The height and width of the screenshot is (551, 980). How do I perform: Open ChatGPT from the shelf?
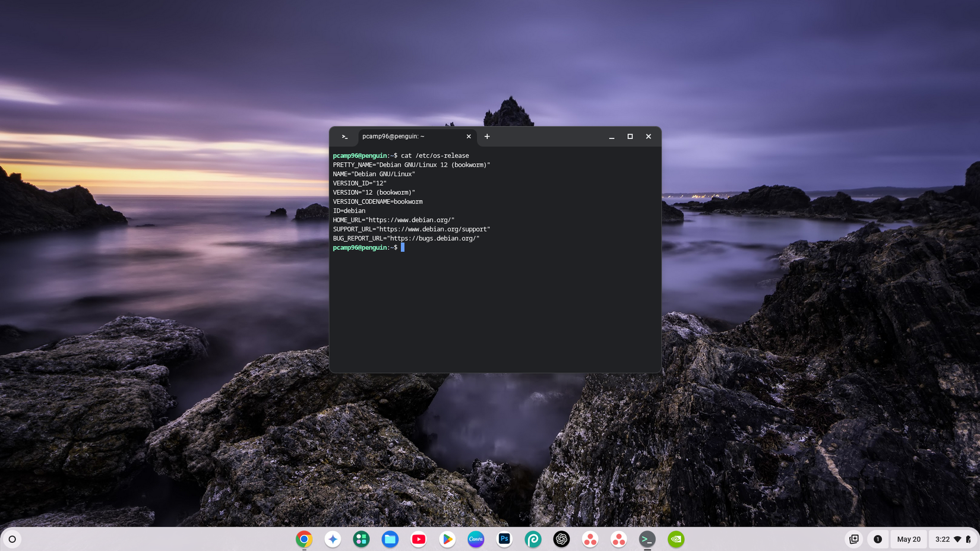[x=561, y=539]
